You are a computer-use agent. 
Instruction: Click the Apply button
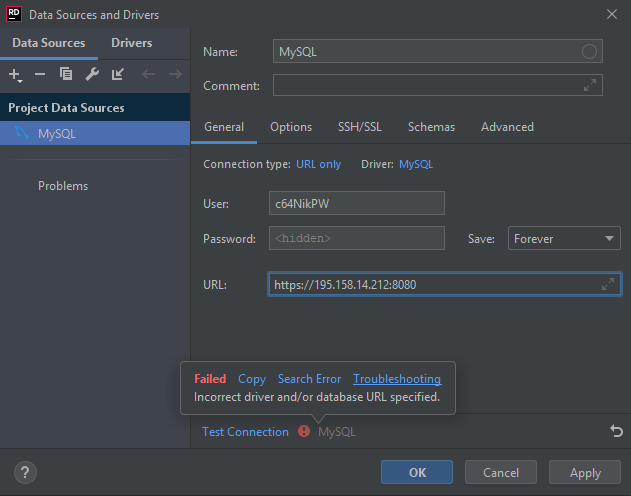585,472
